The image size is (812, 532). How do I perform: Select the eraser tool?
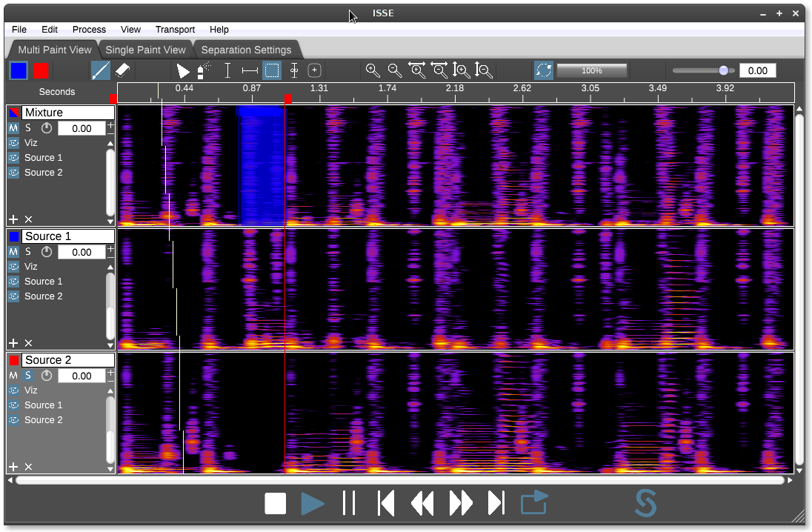tap(123, 70)
